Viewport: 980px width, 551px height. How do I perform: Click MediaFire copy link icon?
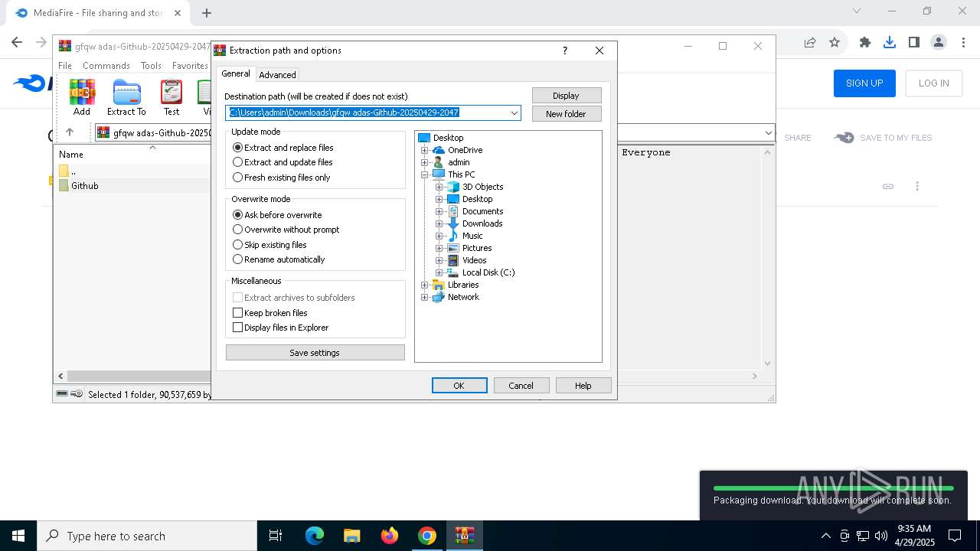pyautogui.click(x=888, y=186)
